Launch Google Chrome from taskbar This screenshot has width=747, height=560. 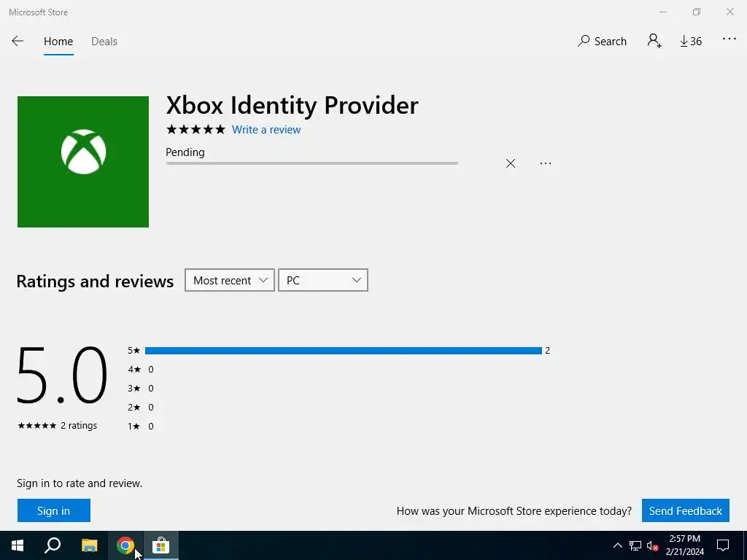point(125,545)
